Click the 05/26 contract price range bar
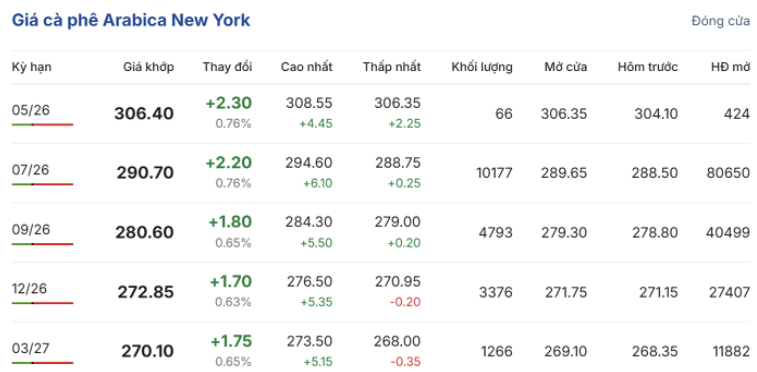 [x=42, y=125]
